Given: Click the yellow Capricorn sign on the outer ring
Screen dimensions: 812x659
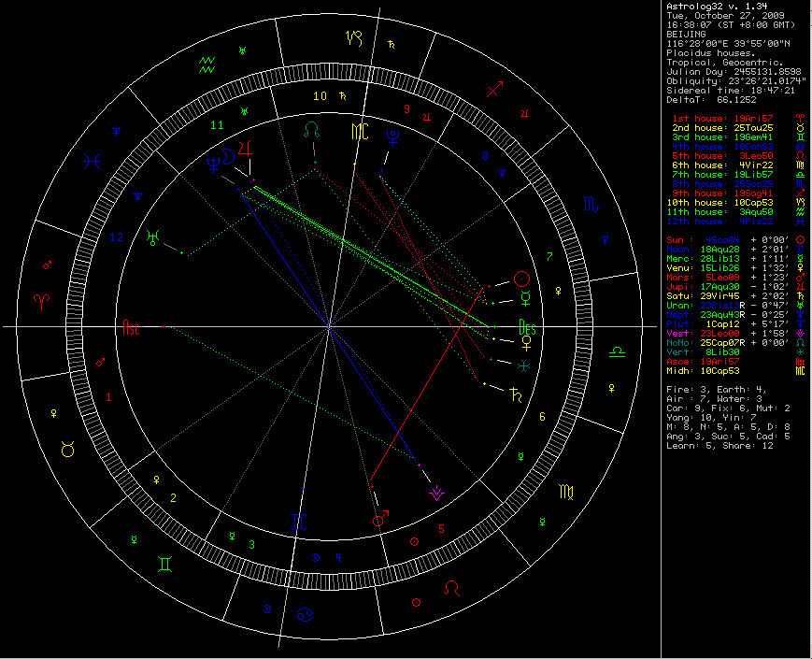Looking at the screenshot, I should click(x=354, y=38).
